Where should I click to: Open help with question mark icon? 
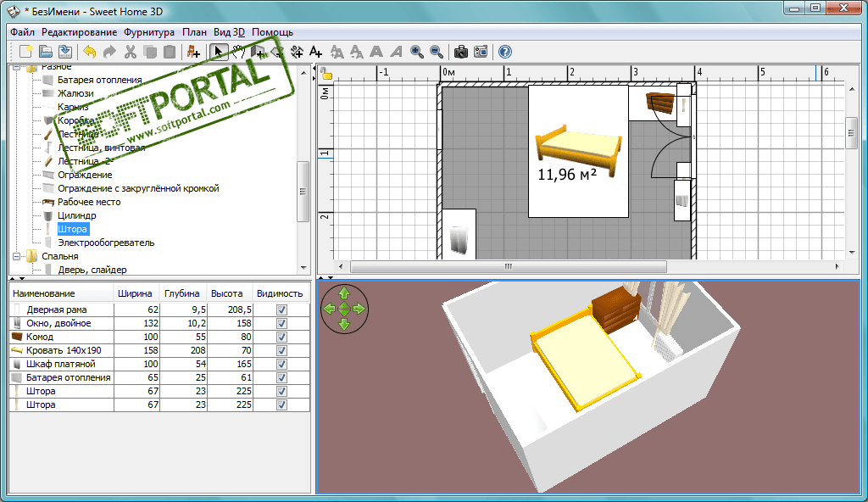505,52
